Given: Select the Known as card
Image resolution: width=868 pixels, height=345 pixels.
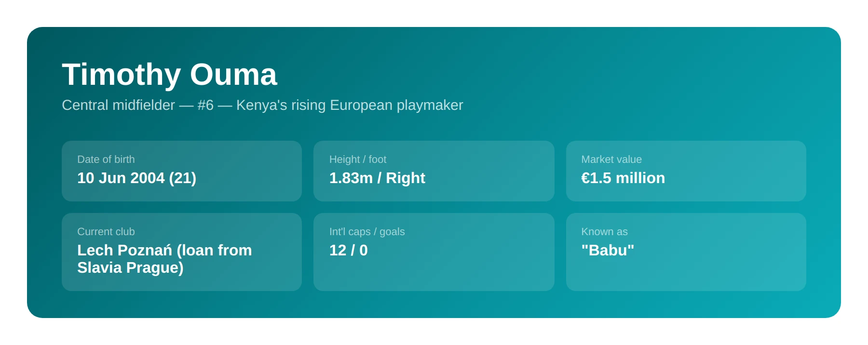Looking at the screenshot, I should 686,252.
